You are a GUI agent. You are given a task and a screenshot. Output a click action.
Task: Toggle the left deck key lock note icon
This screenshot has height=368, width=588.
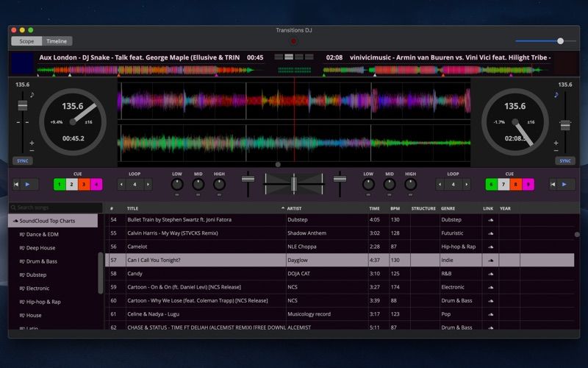click(32, 95)
